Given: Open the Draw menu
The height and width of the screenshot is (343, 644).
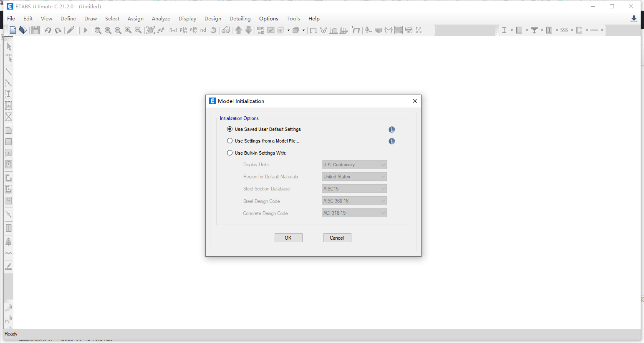Looking at the screenshot, I should (91, 19).
